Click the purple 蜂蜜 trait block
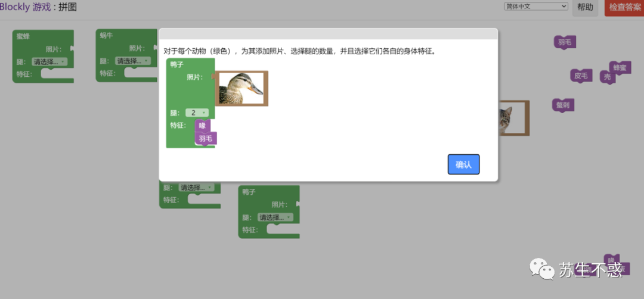 (620, 68)
